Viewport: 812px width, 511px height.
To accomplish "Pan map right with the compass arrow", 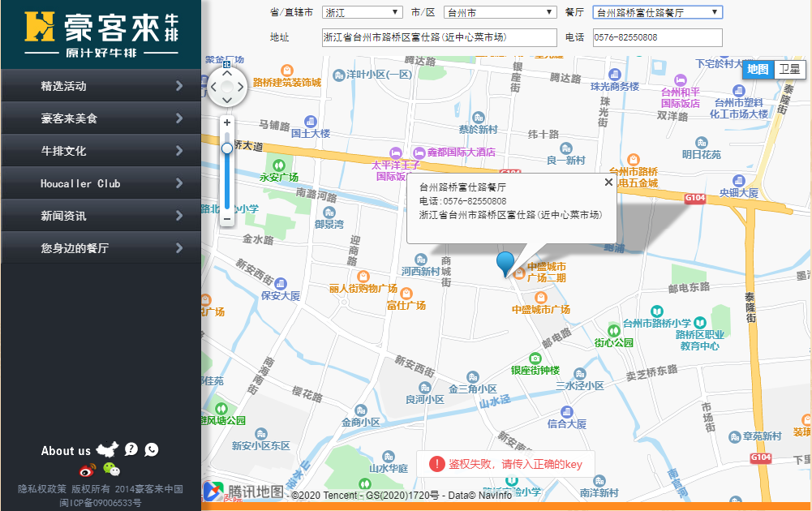I will pos(241,86).
